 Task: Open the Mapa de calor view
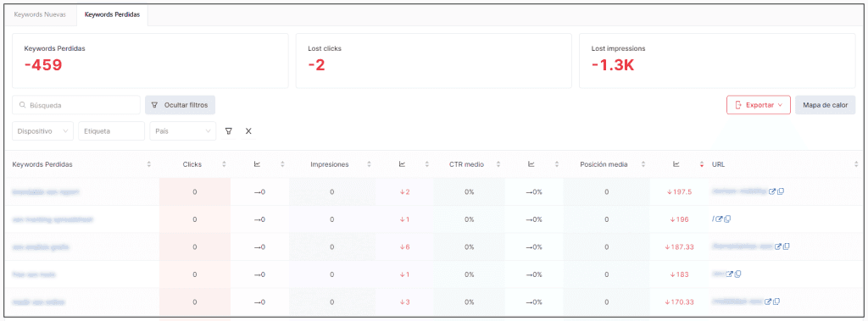826,105
